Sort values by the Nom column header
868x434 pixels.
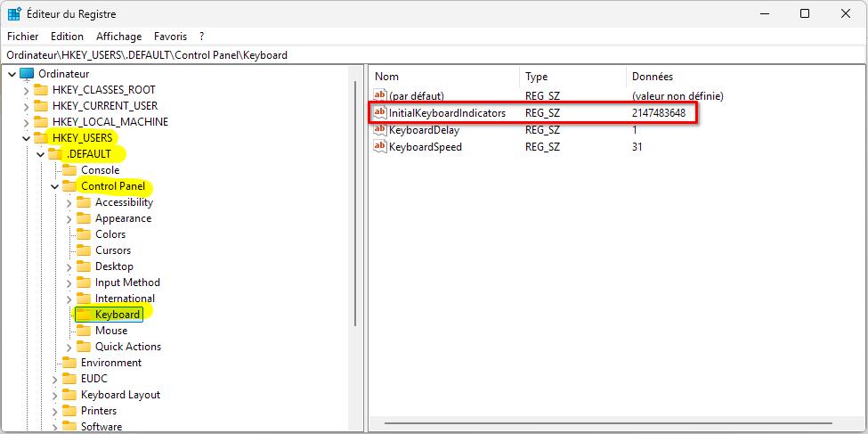444,77
